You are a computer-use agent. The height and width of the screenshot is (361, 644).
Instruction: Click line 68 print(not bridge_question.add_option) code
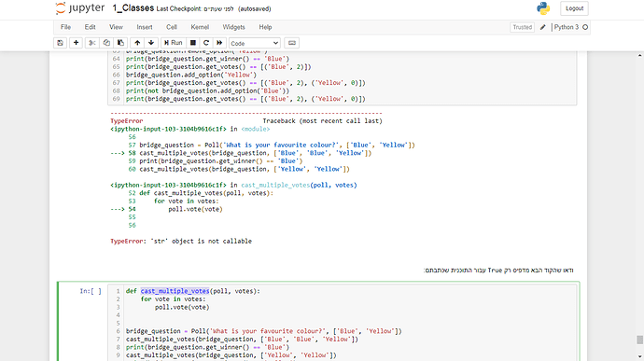tap(207, 90)
